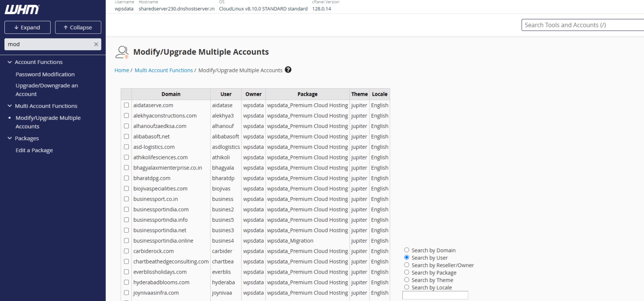The image size is (644, 301).
Task: Open help question mark icon near breadcrumb
Action: pyautogui.click(x=288, y=70)
